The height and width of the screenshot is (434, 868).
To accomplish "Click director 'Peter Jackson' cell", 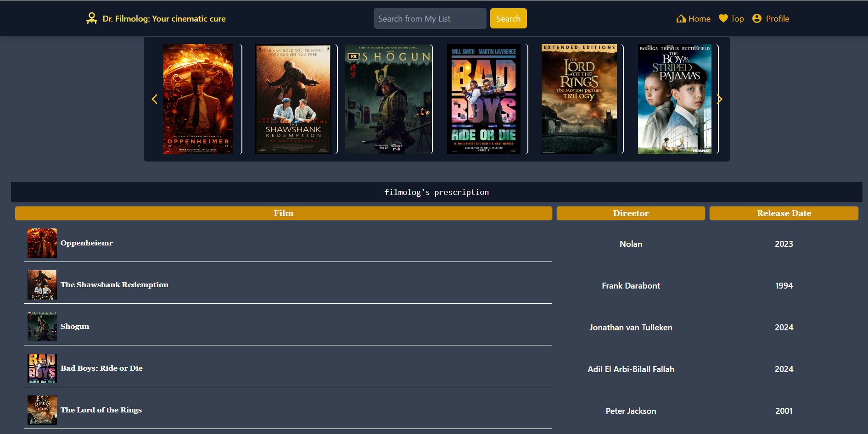I will coord(631,411).
